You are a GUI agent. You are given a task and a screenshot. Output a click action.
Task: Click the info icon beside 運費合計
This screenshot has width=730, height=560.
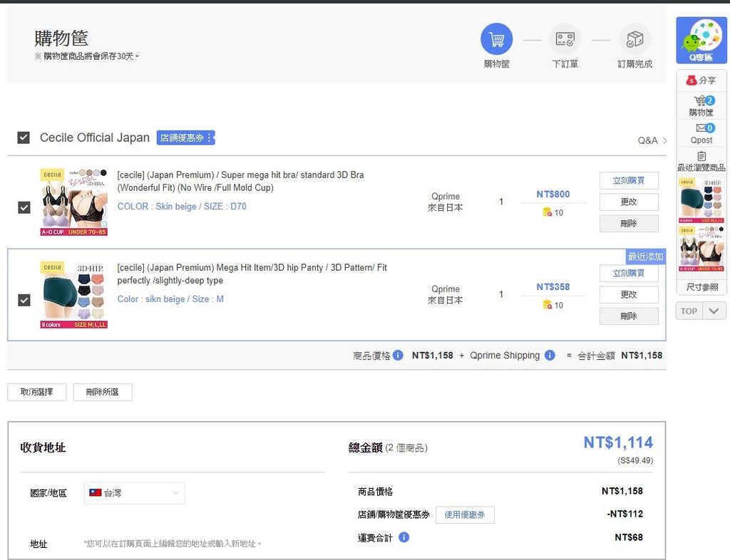(404, 537)
